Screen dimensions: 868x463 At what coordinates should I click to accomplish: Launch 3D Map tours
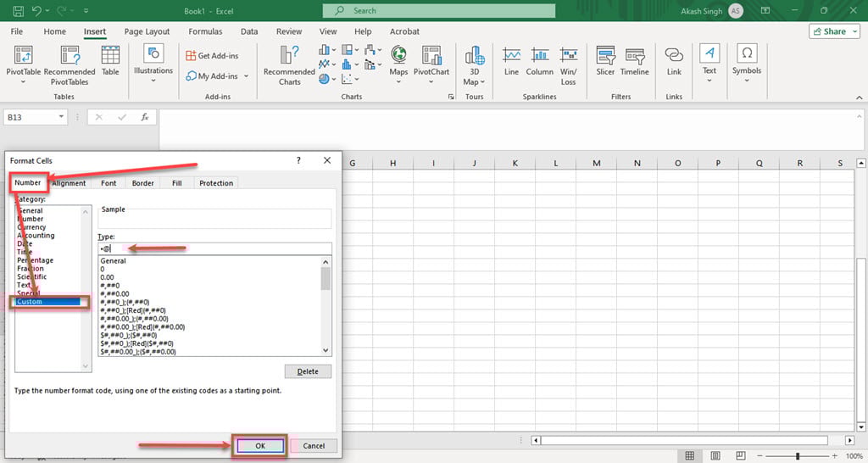(x=475, y=66)
